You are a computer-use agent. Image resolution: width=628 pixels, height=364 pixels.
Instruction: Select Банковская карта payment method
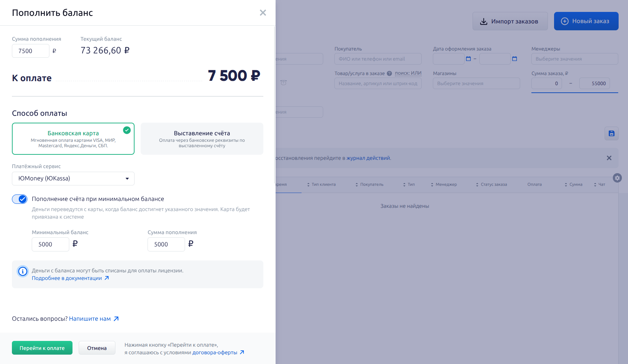point(73,139)
